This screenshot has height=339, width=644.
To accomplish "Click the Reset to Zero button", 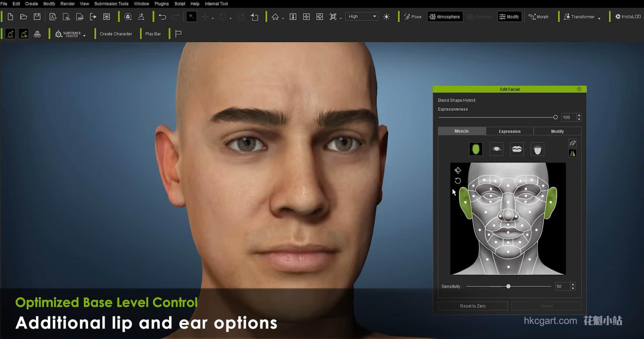I will [473, 306].
